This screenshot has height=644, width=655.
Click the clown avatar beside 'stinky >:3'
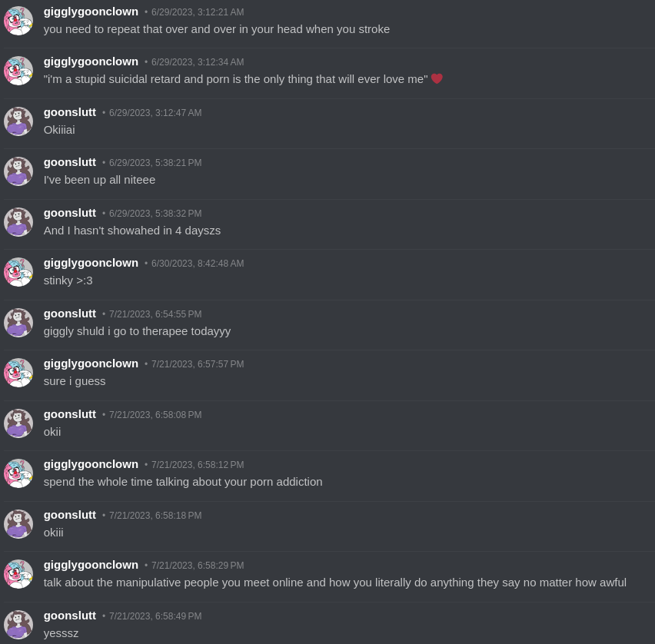(18, 272)
